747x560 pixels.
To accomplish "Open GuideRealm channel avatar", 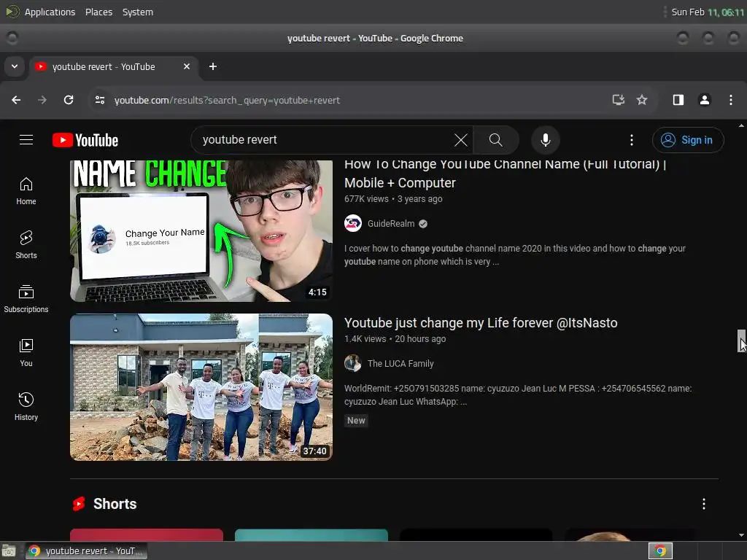I will 353,223.
